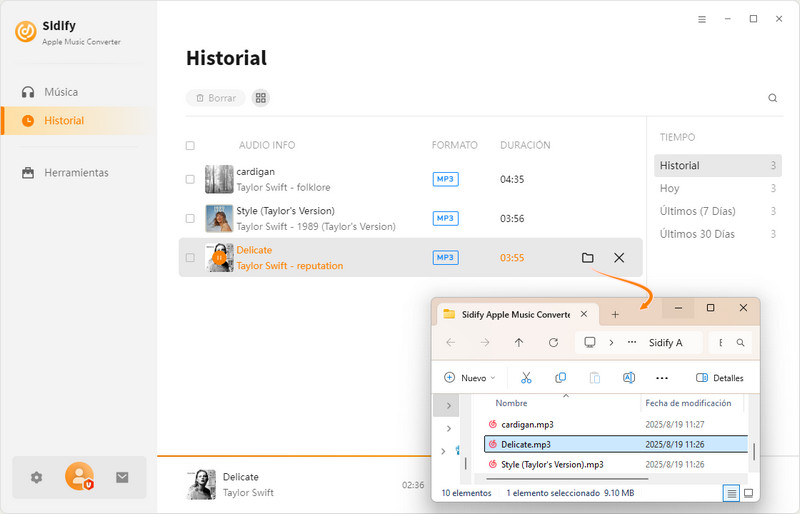Close the Sidify Apple Music Converter Explorer tab

(584, 314)
